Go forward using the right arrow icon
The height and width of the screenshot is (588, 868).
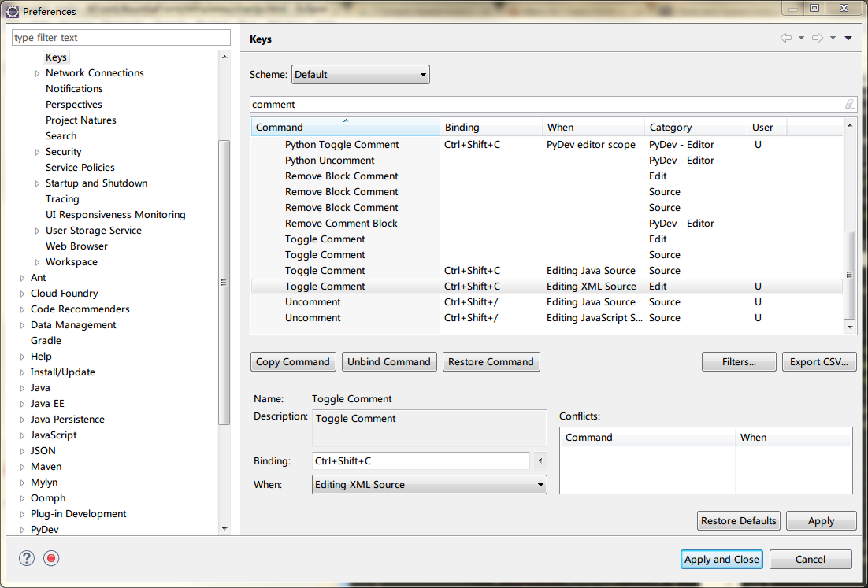click(817, 38)
